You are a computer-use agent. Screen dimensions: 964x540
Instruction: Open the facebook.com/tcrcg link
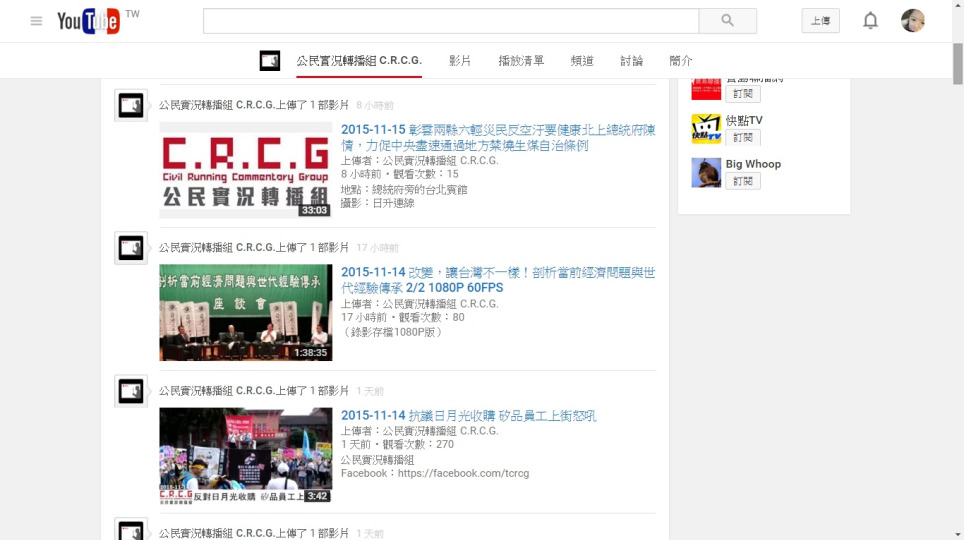[x=464, y=474]
